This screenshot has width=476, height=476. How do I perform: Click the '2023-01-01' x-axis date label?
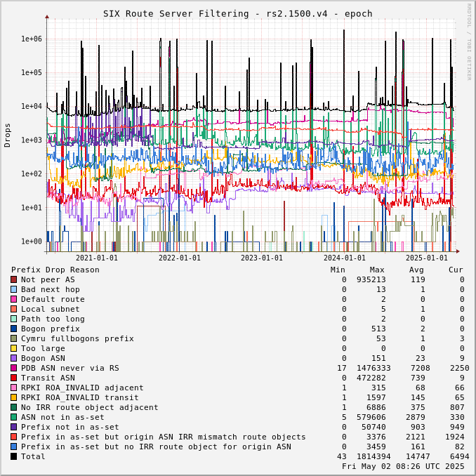click(262, 258)
